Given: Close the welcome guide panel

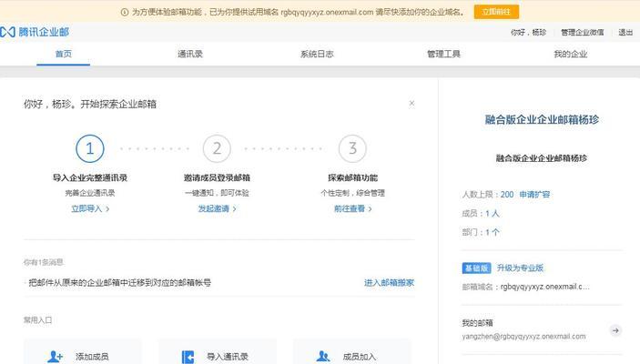Looking at the screenshot, I should pyautogui.click(x=411, y=104).
